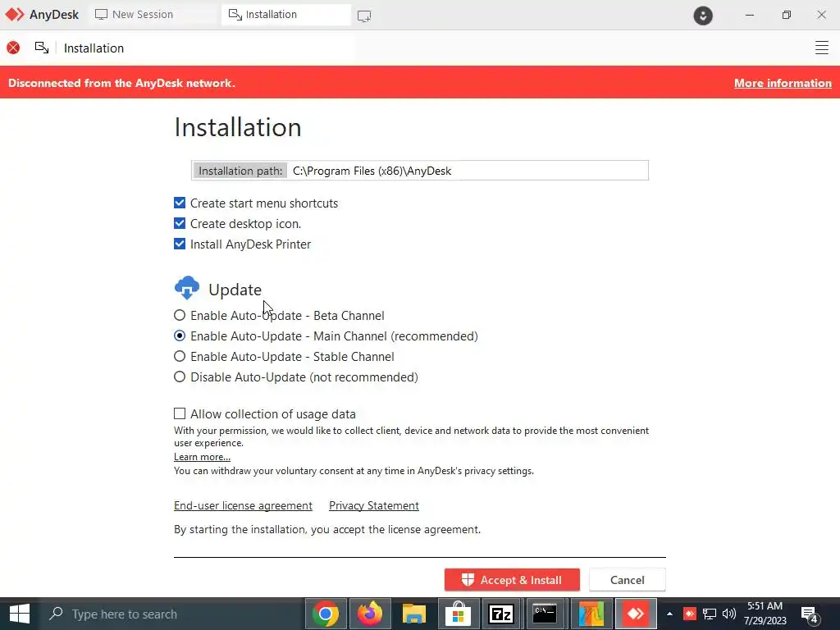Open the volume tray icon
The image size is (840, 630).
pos(729,614)
